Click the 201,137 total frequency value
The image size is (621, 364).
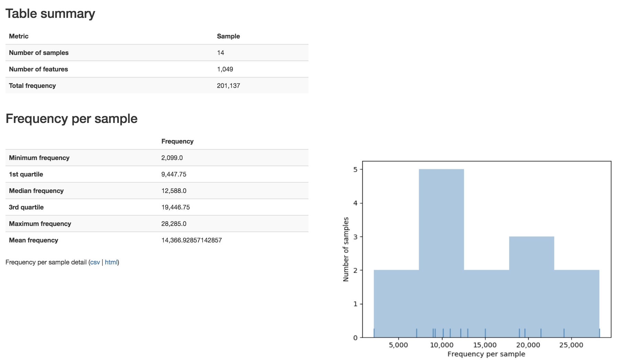click(x=228, y=86)
